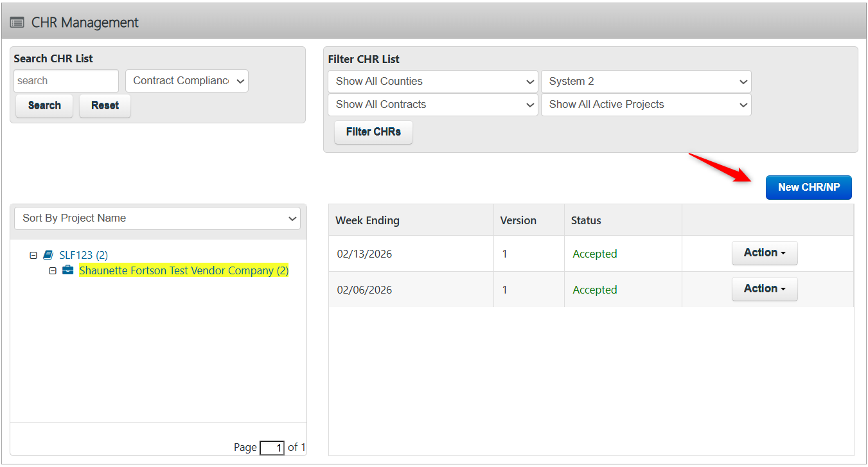Open the Contract Compliance search type selector
Viewport: 868px width, 467px height.
(x=186, y=80)
